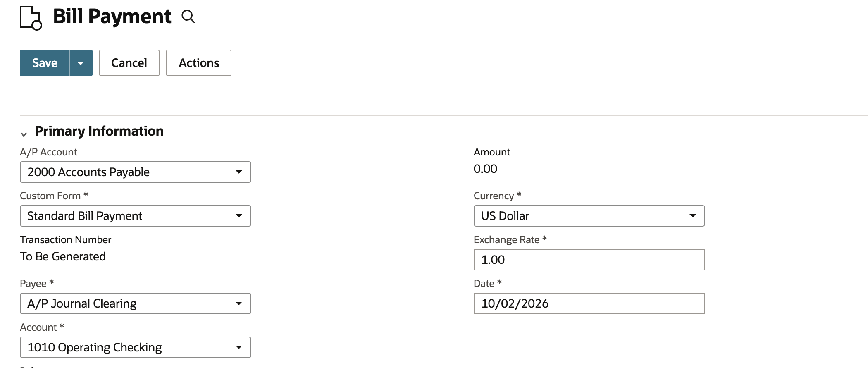
Task: Click the Bill Payment record icon
Action: (31, 18)
